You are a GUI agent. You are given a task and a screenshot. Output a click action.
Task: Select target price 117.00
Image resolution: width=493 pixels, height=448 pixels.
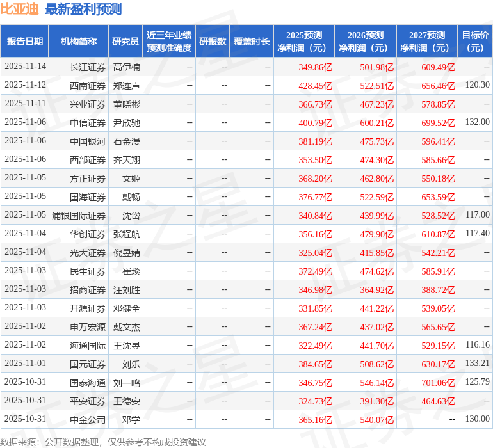coord(477,215)
